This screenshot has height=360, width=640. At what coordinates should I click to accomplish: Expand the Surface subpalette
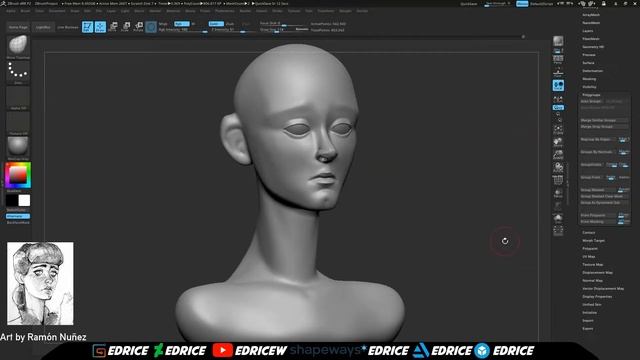(589, 63)
